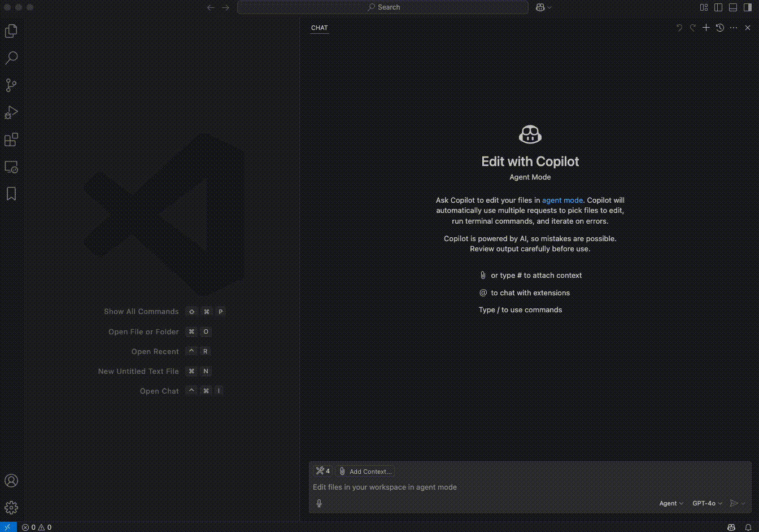This screenshot has height=532, width=759.
Task: Open the Bookmarks view
Action: click(x=11, y=194)
